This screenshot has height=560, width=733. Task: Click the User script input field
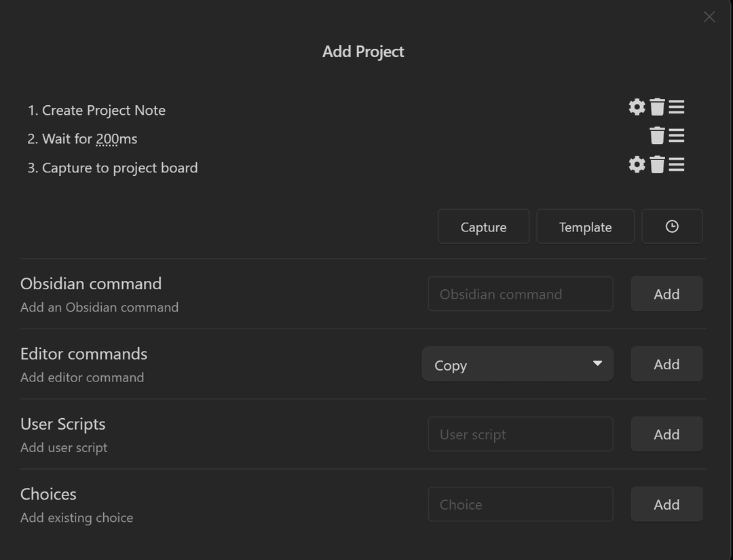pos(520,434)
